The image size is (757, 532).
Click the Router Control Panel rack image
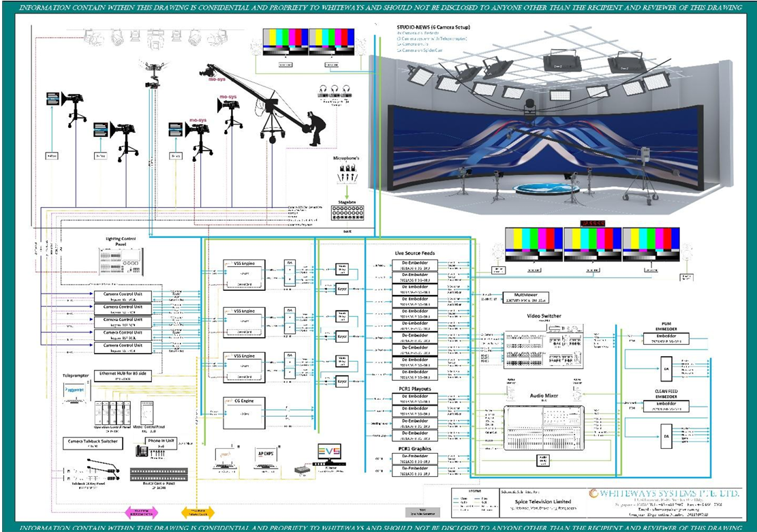click(x=158, y=475)
